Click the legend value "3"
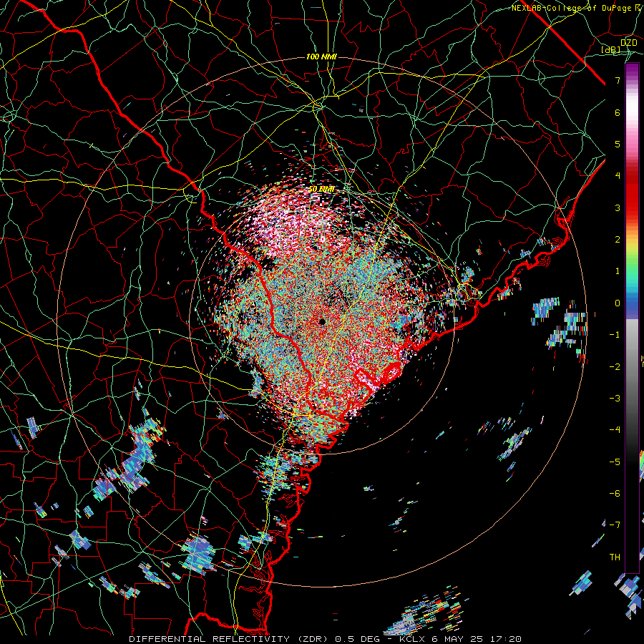 point(618,208)
